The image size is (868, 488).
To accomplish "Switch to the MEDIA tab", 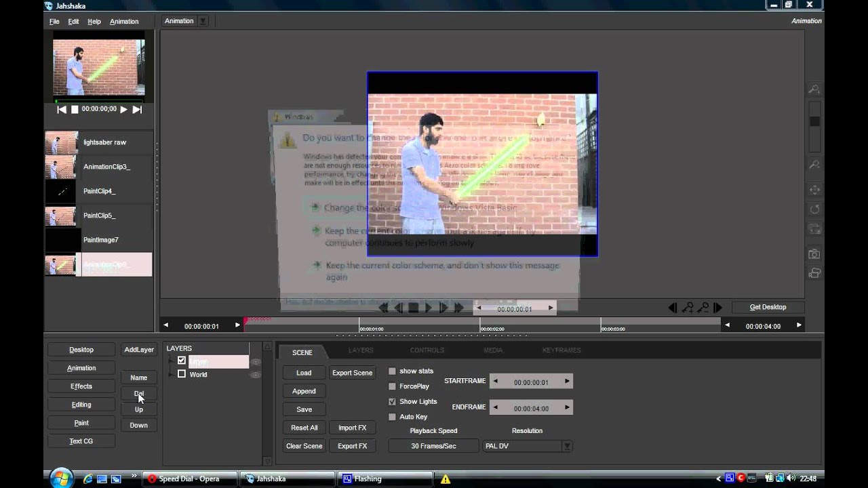I will pyautogui.click(x=493, y=350).
